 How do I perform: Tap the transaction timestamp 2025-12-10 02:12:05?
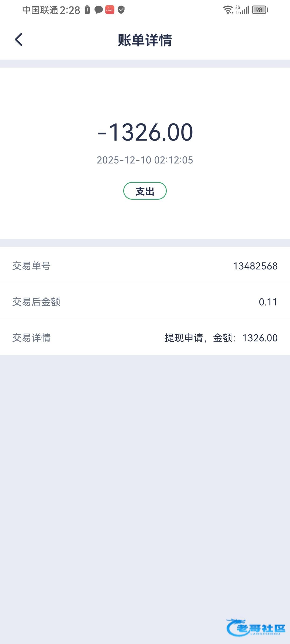(145, 160)
